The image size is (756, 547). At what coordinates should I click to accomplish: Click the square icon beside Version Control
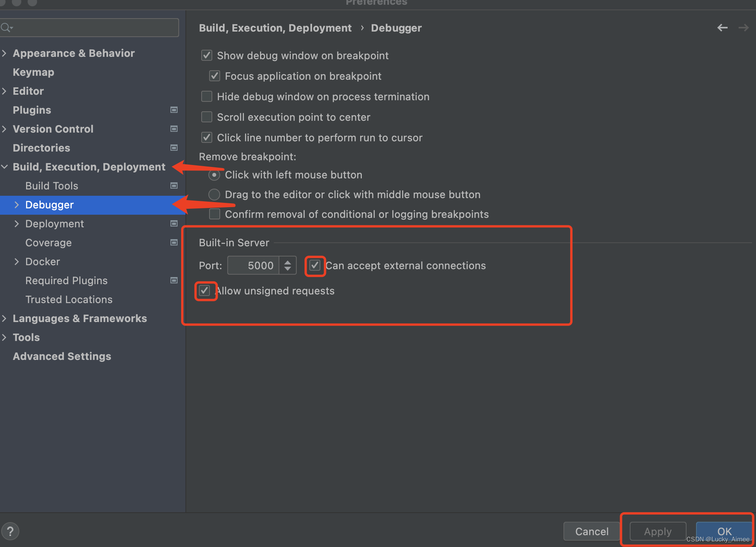pos(174,129)
